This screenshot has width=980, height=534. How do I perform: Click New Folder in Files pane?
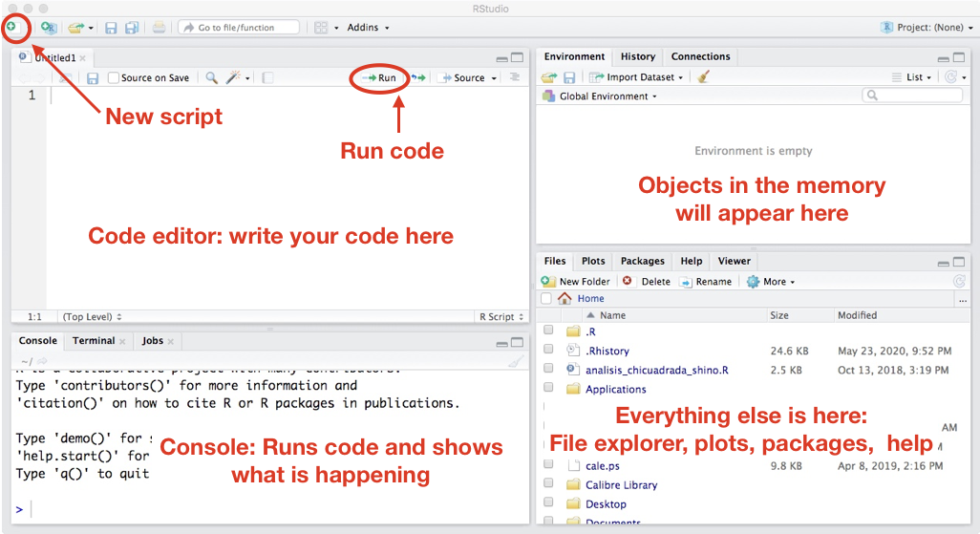tap(576, 282)
